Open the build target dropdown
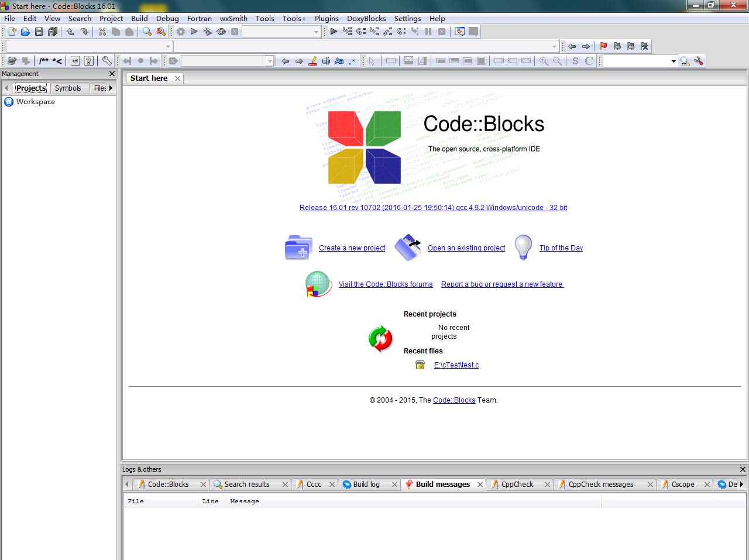The image size is (749, 560). tap(316, 32)
